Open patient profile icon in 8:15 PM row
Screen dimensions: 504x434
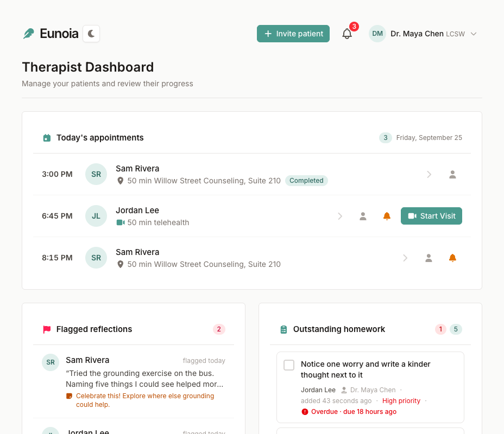pos(429,258)
